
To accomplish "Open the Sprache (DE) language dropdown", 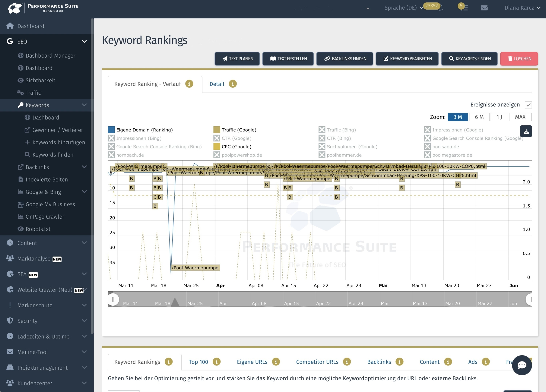I will tap(404, 8).
